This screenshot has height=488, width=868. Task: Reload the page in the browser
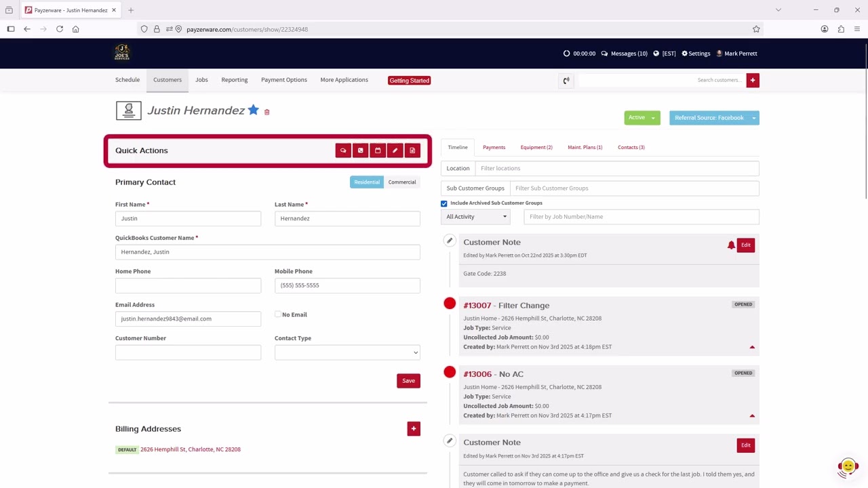pyautogui.click(x=60, y=29)
